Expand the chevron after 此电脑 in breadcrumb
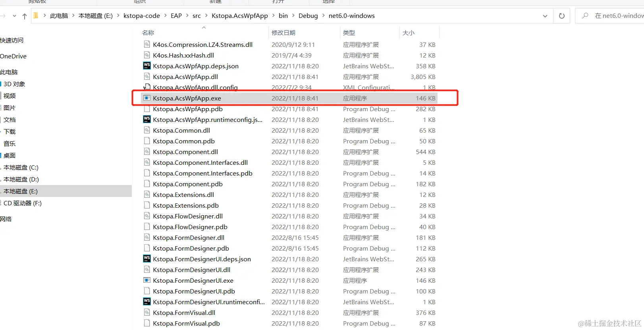The height and width of the screenshot is (330, 644). click(x=73, y=16)
